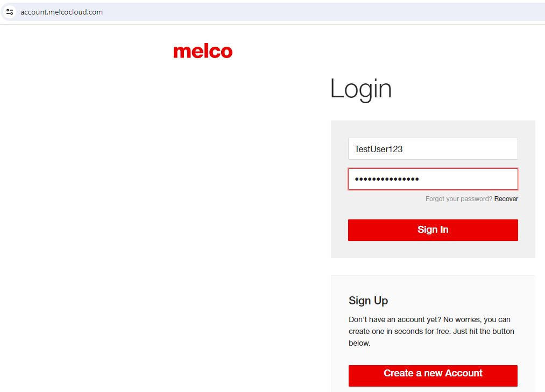Click the "No worries, you can" phrase
The width and height of the screenshot is (545, 392).
pyautogui.click(x=477, y=320)
